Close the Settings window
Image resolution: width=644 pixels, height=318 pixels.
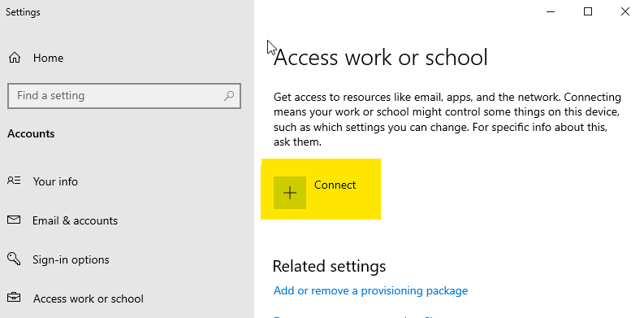625,12
